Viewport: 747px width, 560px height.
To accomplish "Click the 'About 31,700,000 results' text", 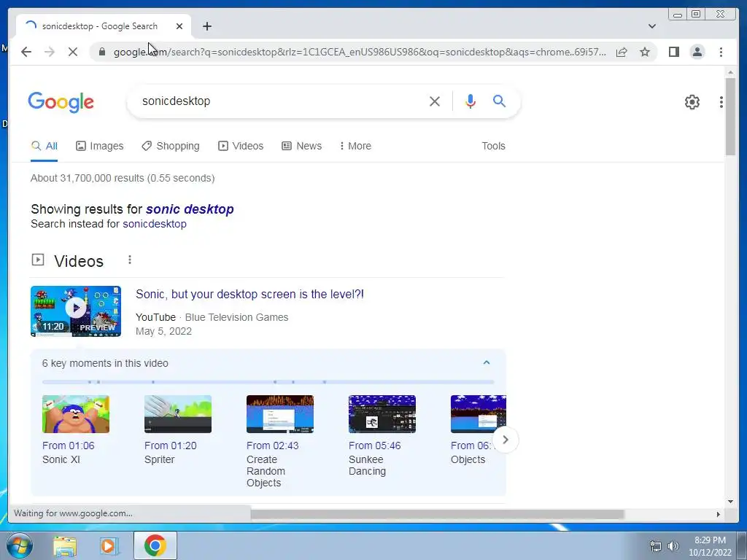I will [x=123, y=178].
